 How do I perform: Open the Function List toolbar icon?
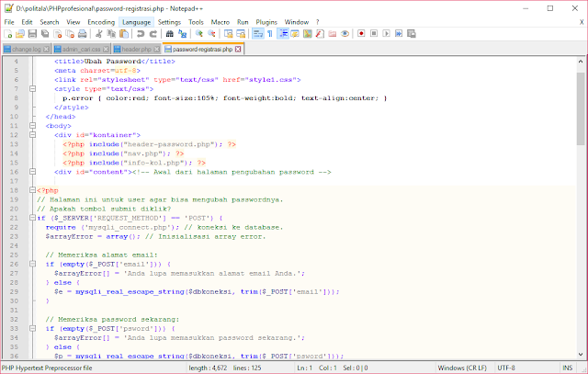point(320,34)
